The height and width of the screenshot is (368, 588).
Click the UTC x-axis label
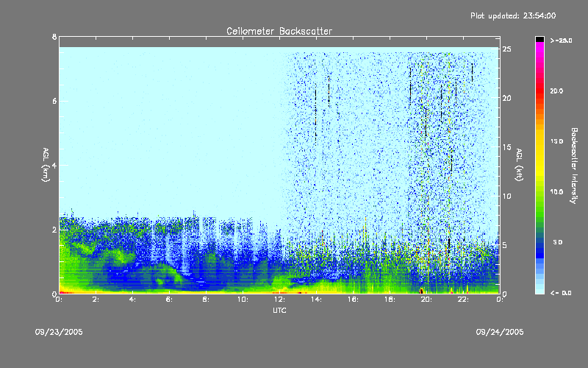pyautogui.click(x=279, y=310)
